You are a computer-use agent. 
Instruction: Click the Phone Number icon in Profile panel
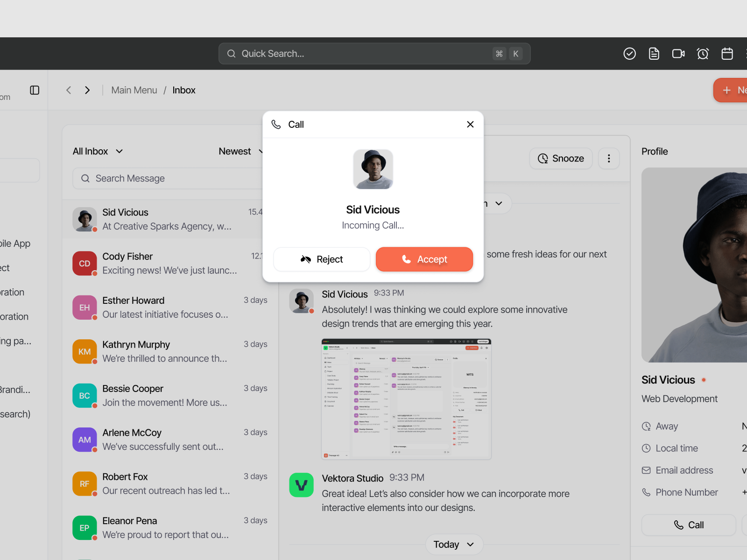(646, 492)
